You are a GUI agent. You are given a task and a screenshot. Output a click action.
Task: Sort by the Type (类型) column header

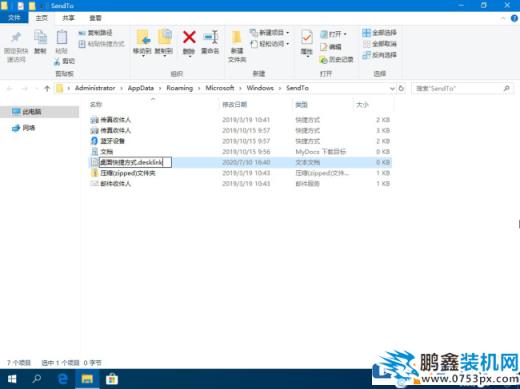tap(301, 105)
